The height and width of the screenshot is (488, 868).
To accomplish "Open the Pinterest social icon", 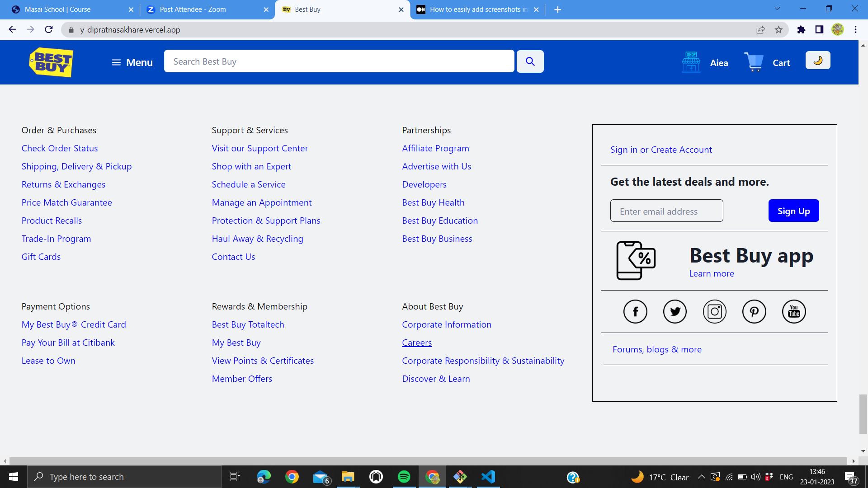I will click(754, 312).
